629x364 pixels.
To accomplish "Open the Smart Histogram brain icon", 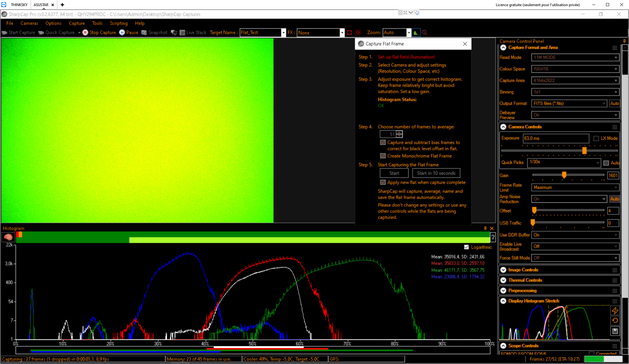I will point(8,237).
